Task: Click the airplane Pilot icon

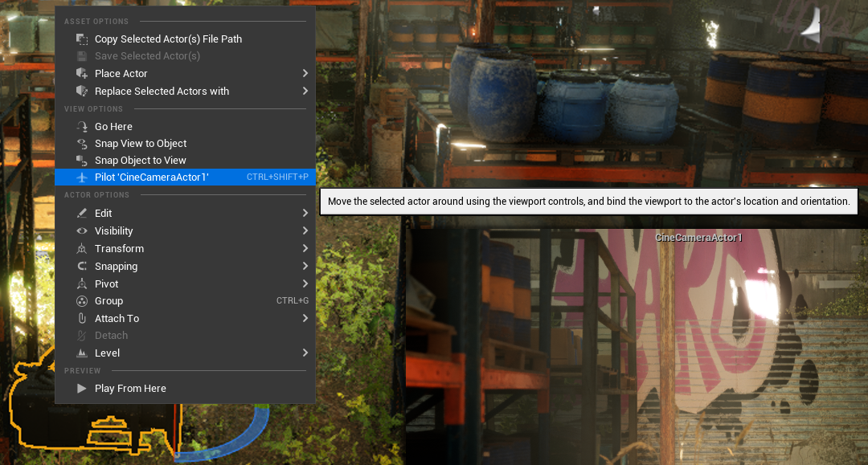Action: (82, 177)
